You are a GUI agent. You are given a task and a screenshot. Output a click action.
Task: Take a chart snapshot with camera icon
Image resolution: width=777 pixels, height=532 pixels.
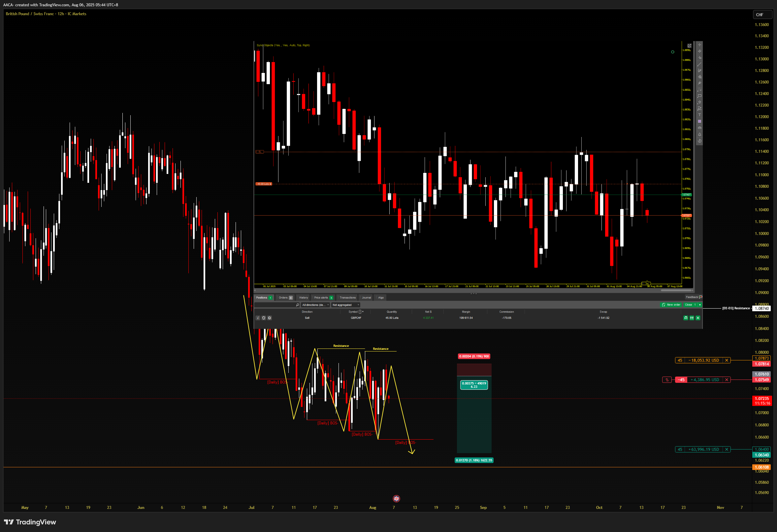(699, 128)
